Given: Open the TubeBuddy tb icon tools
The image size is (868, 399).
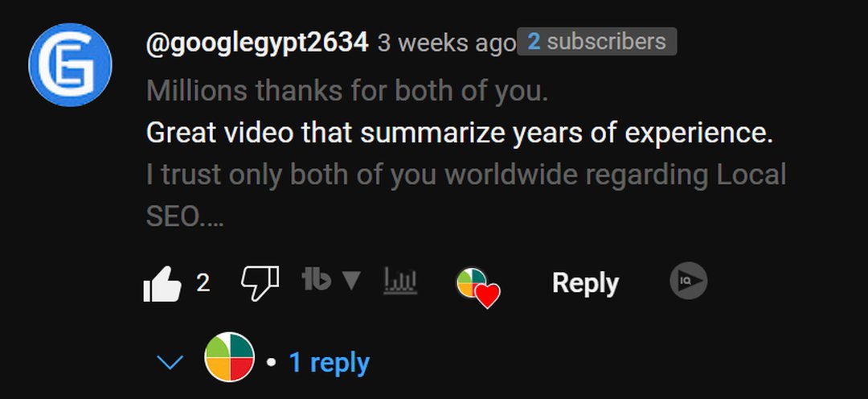Looking at the screenshot, I should click(x=317, y=280).
